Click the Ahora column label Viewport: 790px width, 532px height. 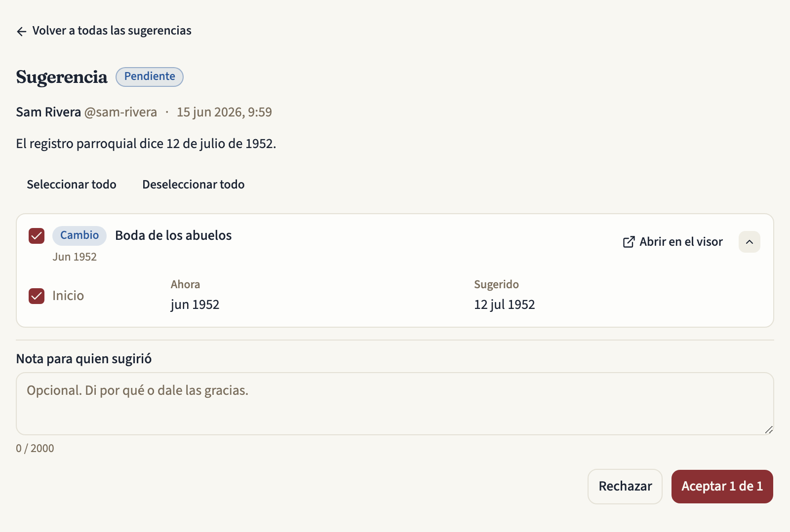[x=186, y=284]
